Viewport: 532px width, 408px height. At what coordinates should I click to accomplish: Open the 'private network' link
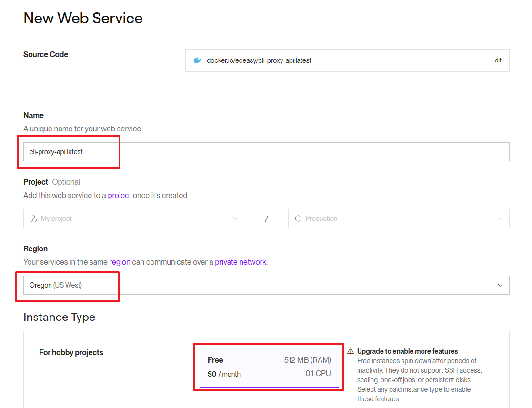pyautogui.click(x=240, y=262)
